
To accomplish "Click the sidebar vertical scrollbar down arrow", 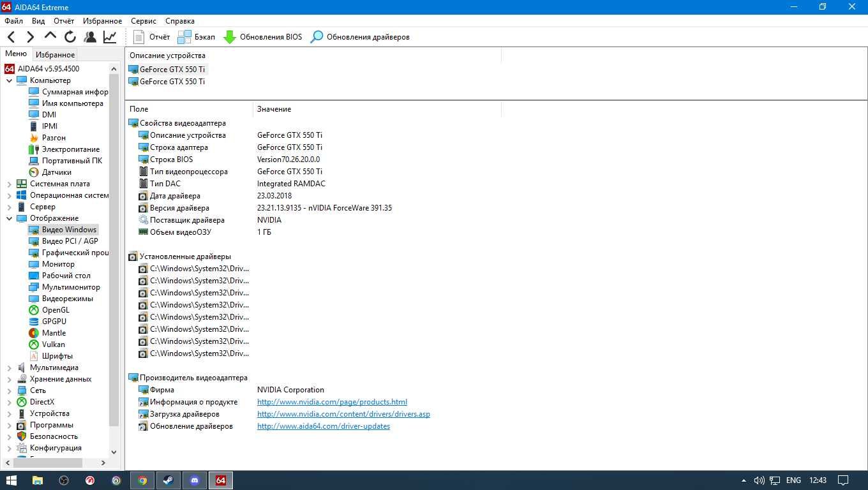I will (x=114, y=452).
